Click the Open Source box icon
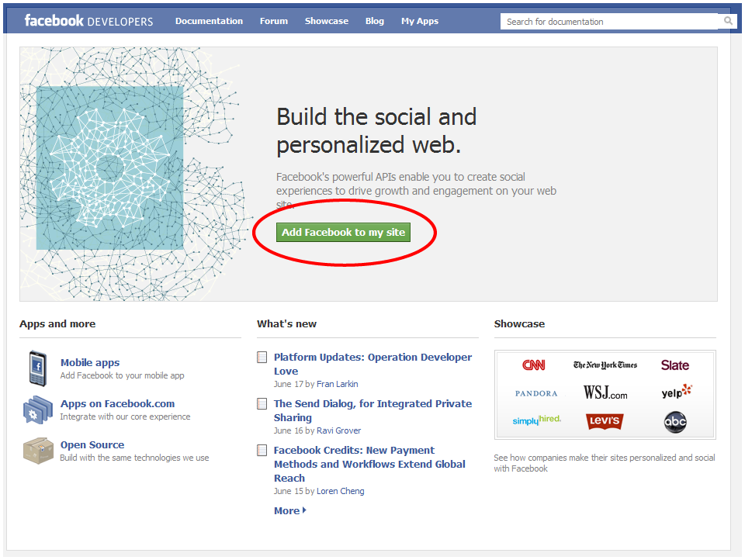This screenshot has width=745, height=560. [38, 451]
